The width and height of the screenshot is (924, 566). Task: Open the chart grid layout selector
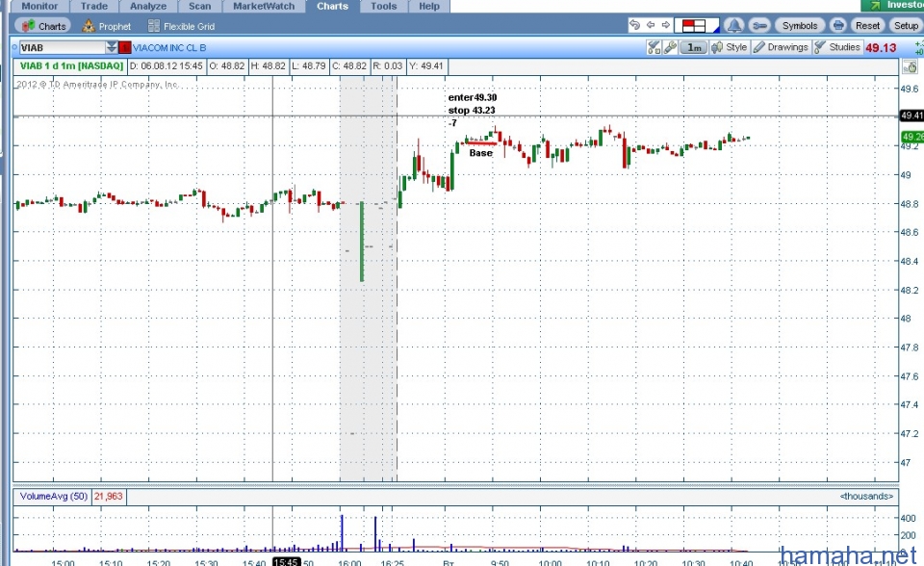tap(697, 25)
